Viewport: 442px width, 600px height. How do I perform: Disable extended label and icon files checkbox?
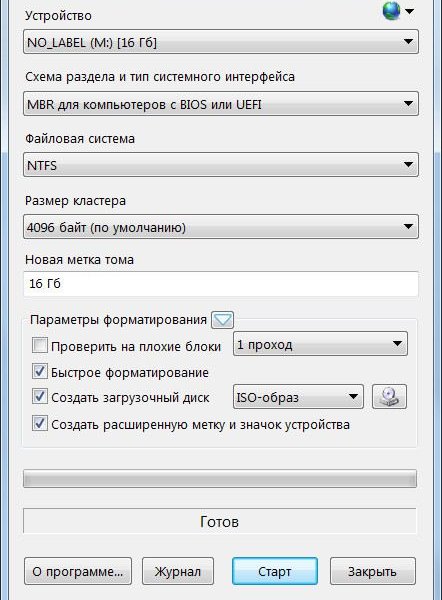pos(40,423)
